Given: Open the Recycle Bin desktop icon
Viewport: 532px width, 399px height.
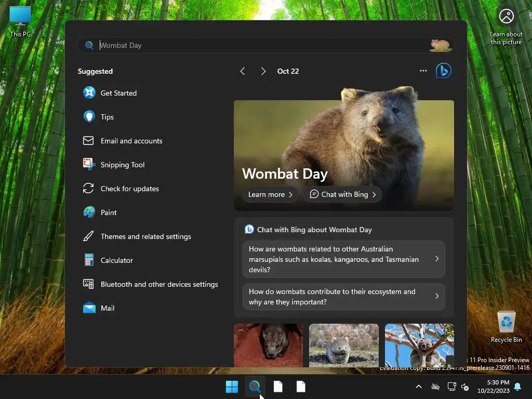Looking at the screenshot, I should 506,327.
